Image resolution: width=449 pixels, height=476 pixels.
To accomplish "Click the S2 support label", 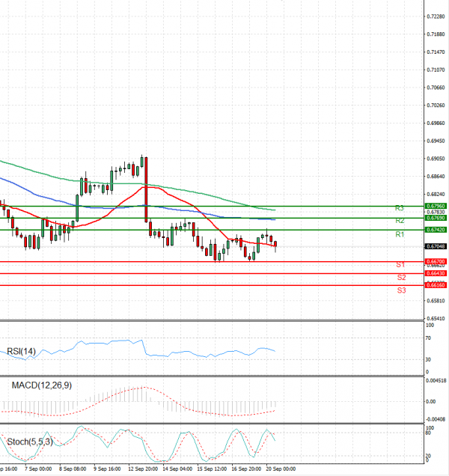I will 401,278.
